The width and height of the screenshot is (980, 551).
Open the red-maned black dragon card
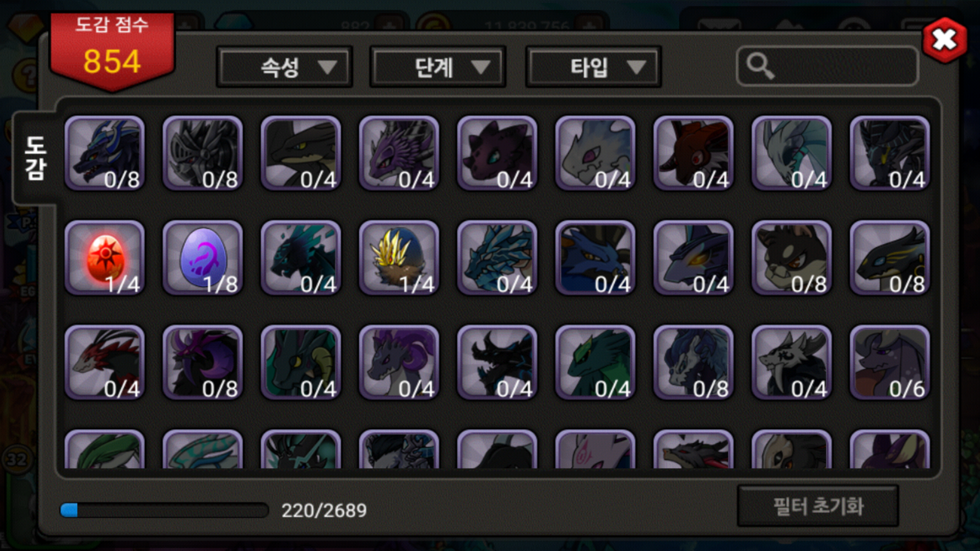pos(105,363)
